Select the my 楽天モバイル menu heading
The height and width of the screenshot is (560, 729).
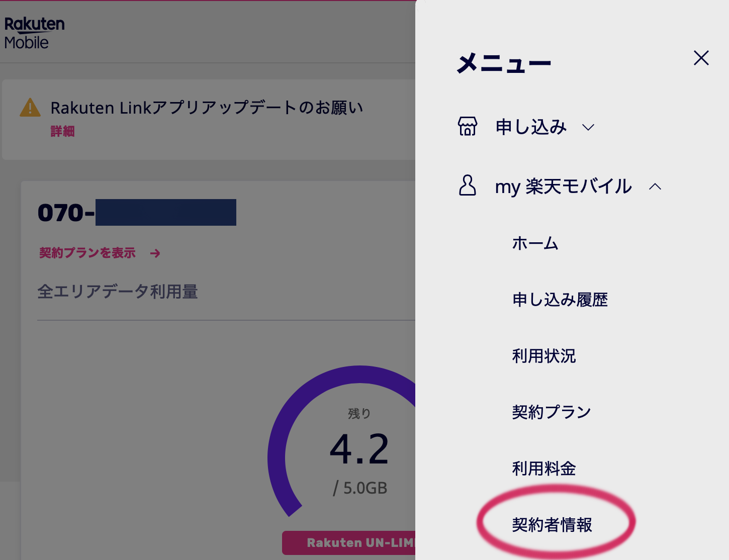coord(563,186)
